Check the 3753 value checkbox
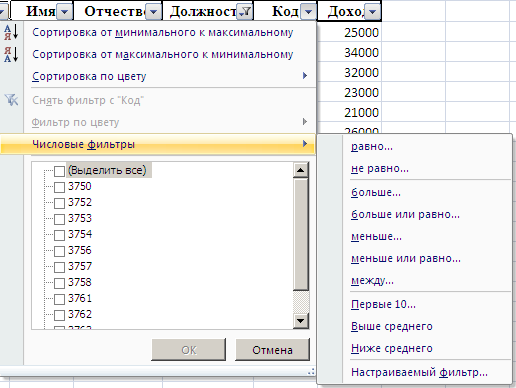This screenshot has height=388, width=516. [59, 219]
